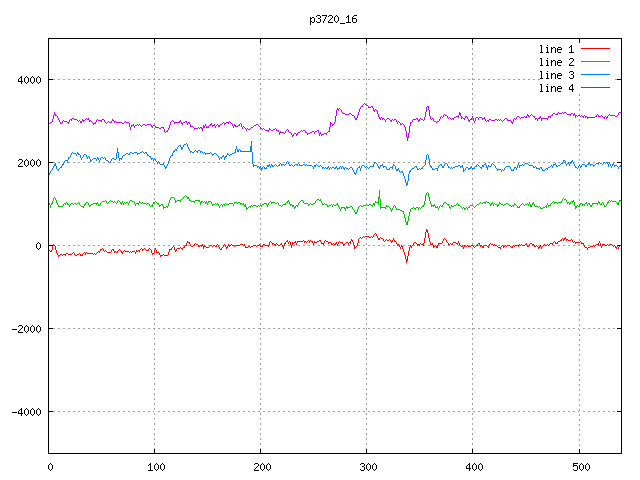Click the 4000 y-axis tick label
640x480 pixels.
[x=27, y=80]
